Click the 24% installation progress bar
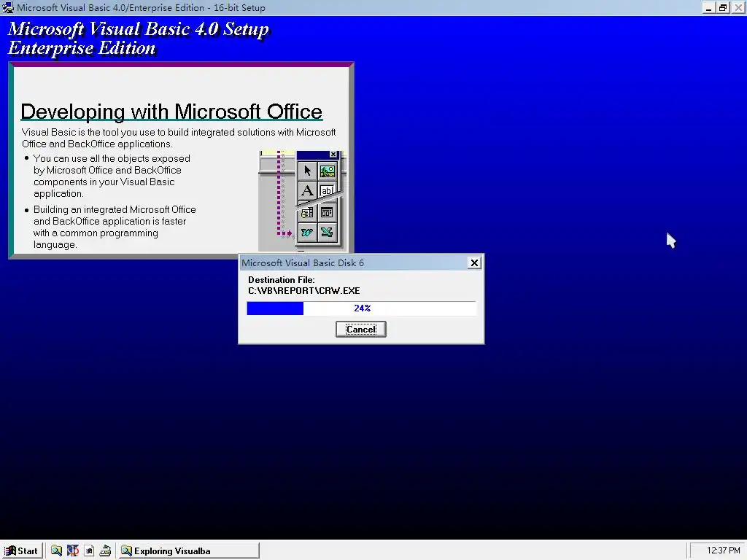Image resolution: width=747 pixels, height=560 pixels. pyautogui.click(x=361, y=308)
